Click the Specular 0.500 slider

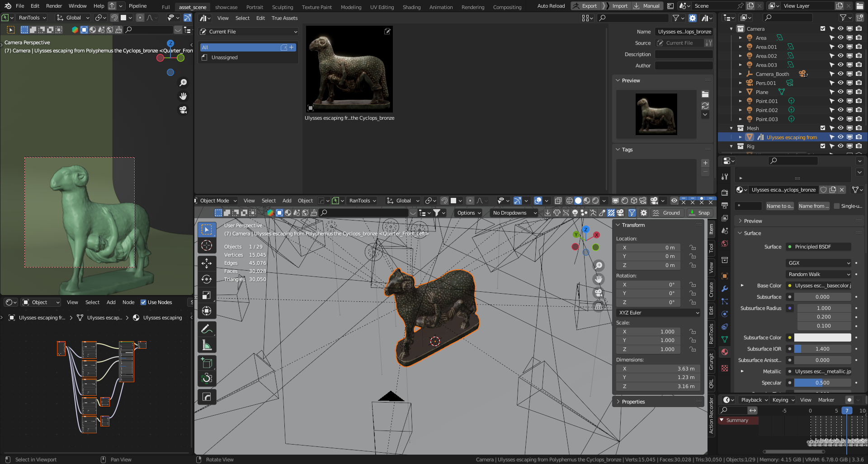(x=822, y=383)
